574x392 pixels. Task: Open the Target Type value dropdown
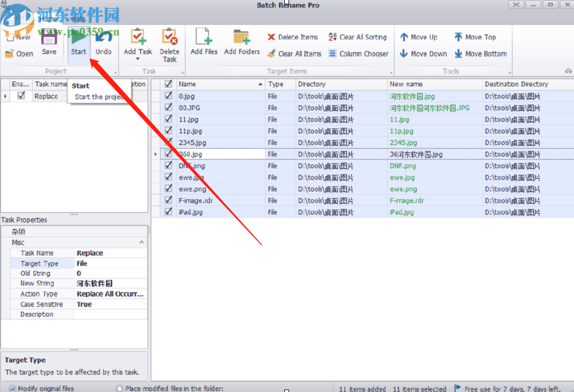point(110,263)
